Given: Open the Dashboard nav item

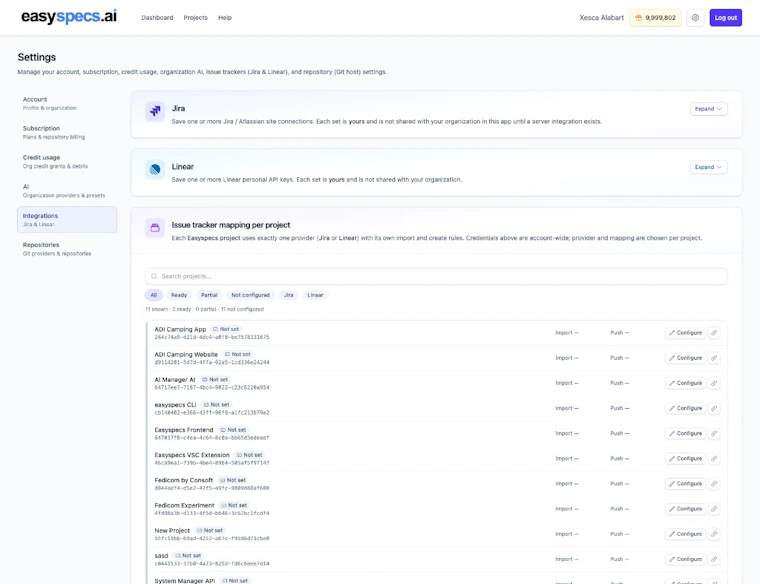Looking at the screenshot, I should [157, 17].
